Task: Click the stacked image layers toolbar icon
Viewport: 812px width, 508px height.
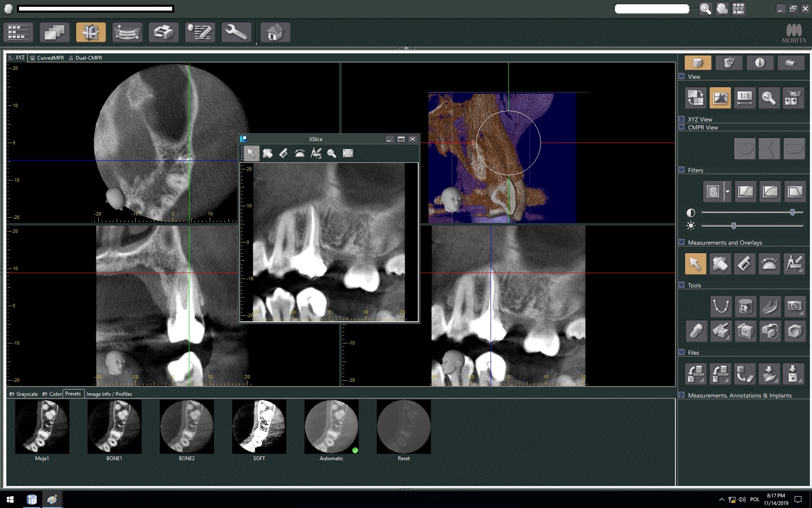Action: (x=55, y=32)
